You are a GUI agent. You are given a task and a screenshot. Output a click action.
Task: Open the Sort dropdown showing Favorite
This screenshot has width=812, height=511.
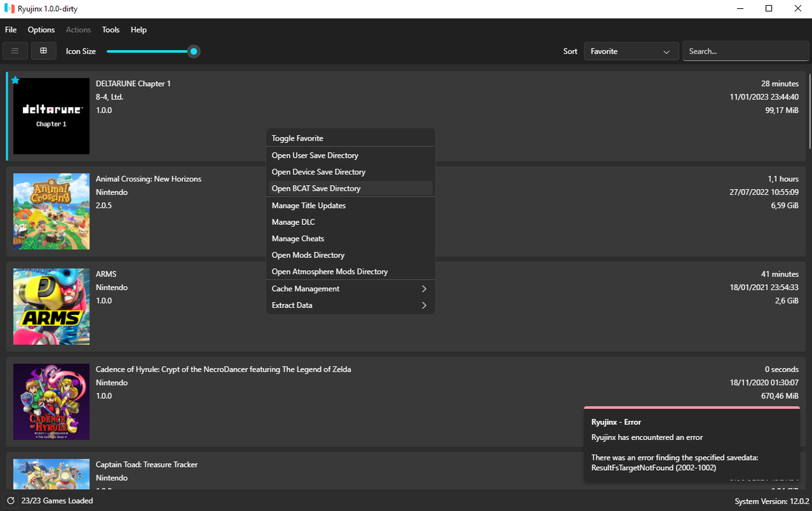630,51
